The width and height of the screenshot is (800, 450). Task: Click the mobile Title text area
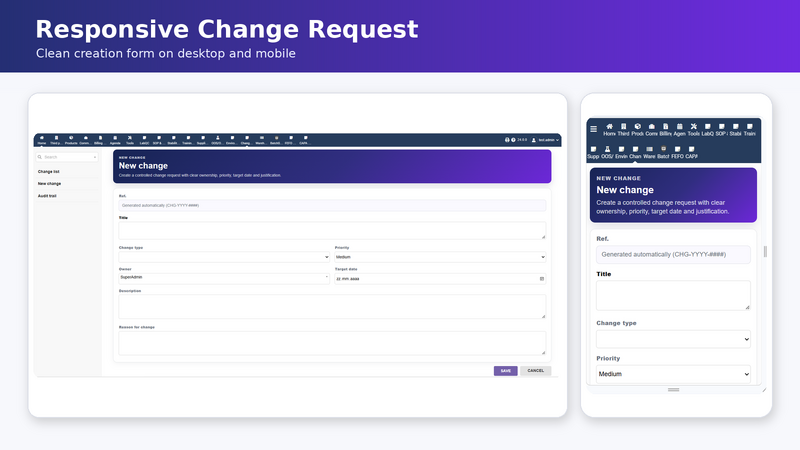[x=673, y=295]
